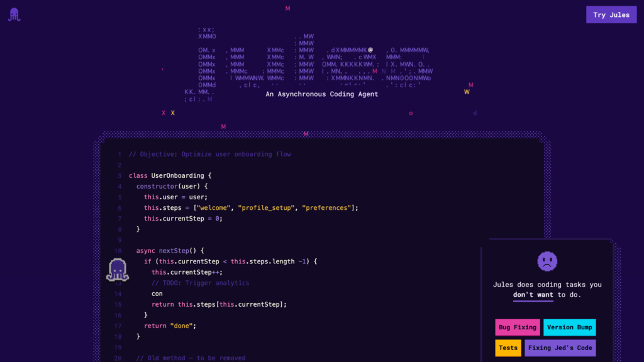Click the Jules octopus logo in the header
Screen dimensions: 644x362
click(x=14, y=15)
